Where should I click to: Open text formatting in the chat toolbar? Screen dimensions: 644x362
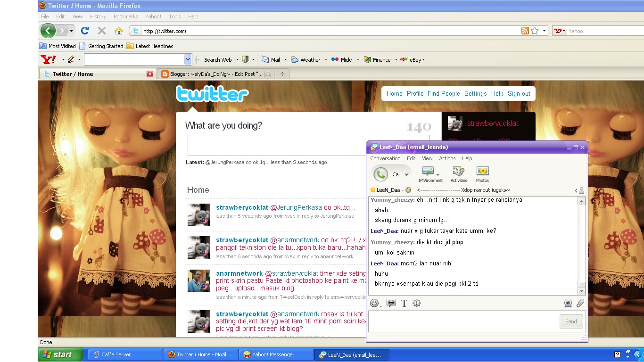point(404,304)
